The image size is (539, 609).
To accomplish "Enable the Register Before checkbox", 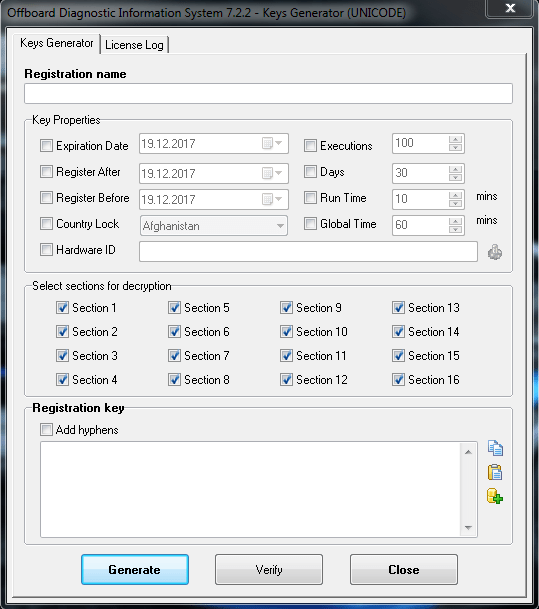I will tap(46, 198).
